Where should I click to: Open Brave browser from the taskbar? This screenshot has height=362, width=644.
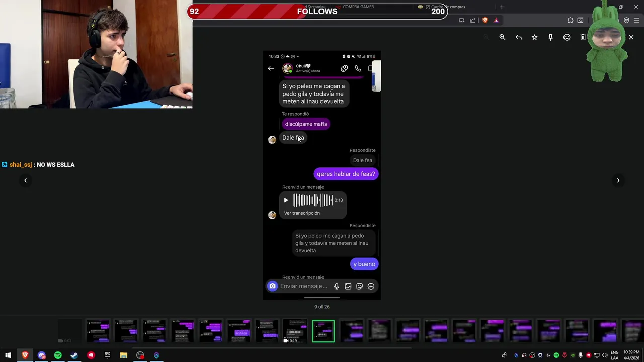coord(25,355)
